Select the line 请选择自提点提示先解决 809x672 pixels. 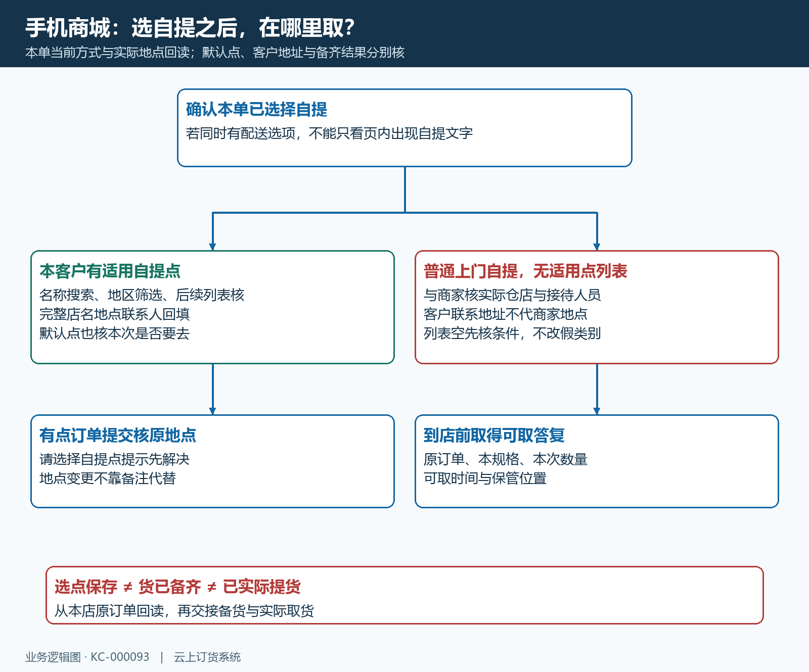(114, 459)
